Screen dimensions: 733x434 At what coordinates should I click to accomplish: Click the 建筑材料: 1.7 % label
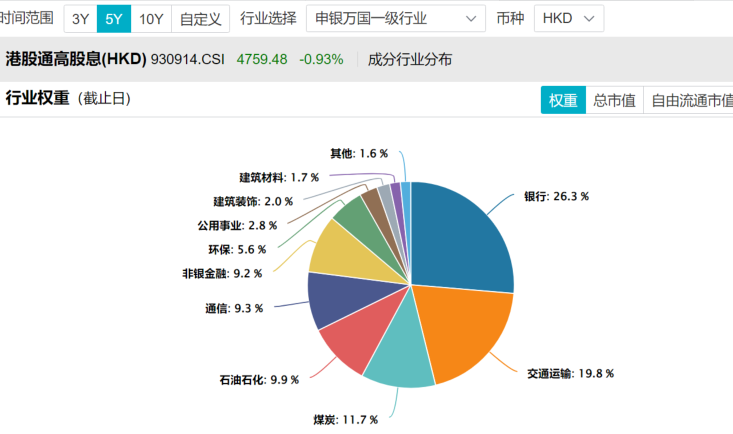[x=279, y=178]
